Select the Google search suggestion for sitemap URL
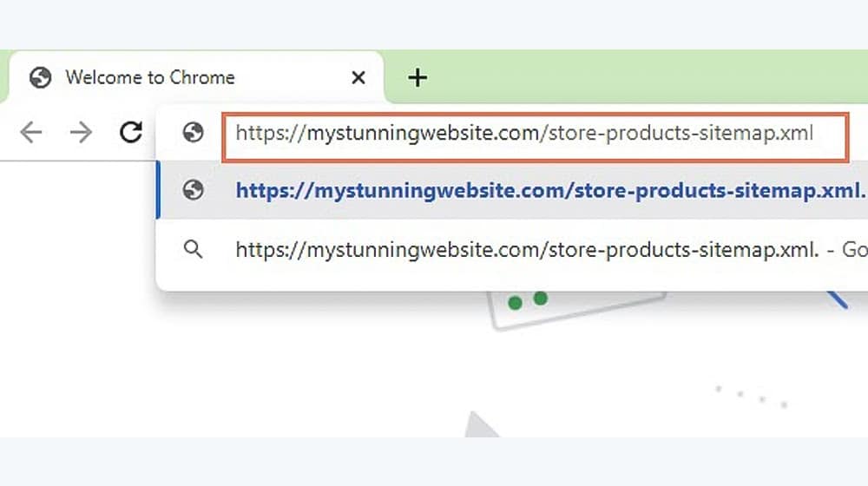868x486 pixels. coord(512,250)
